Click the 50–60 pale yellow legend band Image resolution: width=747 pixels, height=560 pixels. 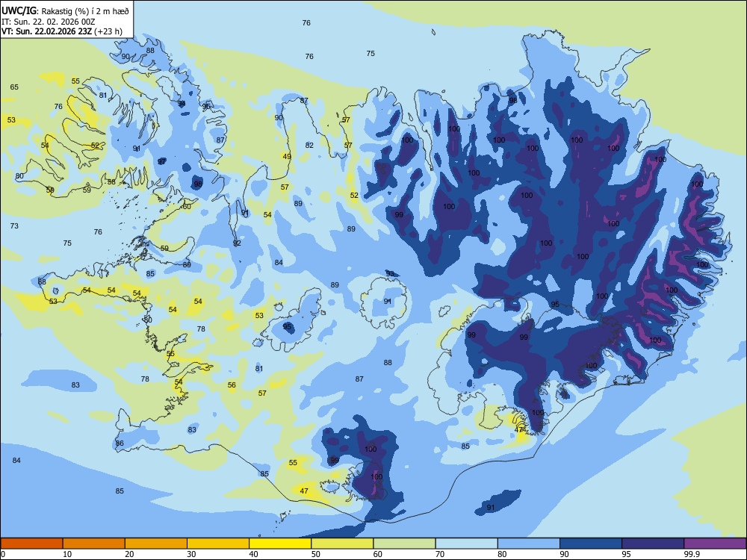[343, 544]
